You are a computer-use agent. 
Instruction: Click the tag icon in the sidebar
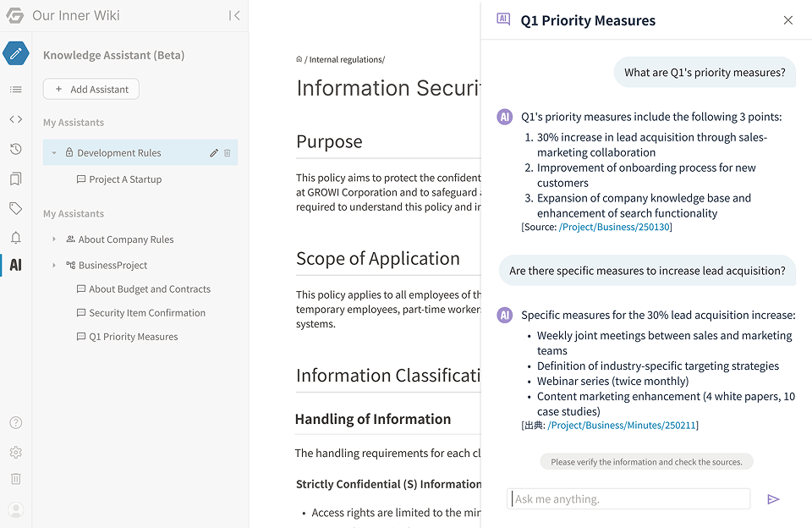(15, 207)
